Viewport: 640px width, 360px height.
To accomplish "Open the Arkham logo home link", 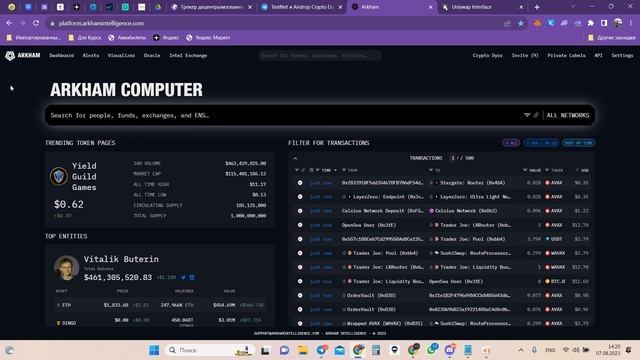I will coord(23,56).
